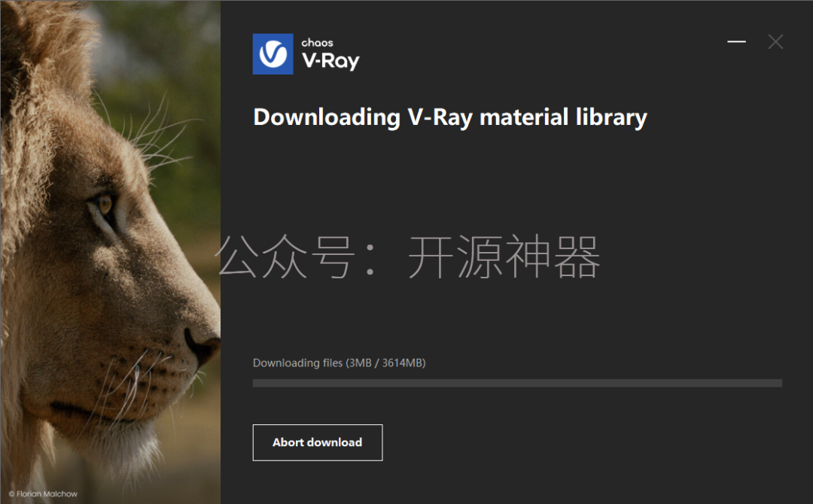
Task: Minimize the V-Ray installer window
Action: 736,41
